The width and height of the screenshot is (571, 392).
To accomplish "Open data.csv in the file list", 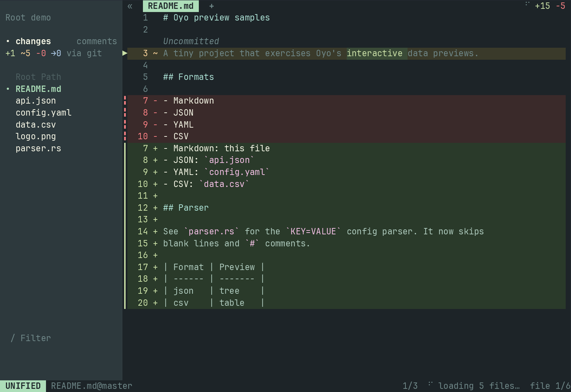I will tap(36, 125).
